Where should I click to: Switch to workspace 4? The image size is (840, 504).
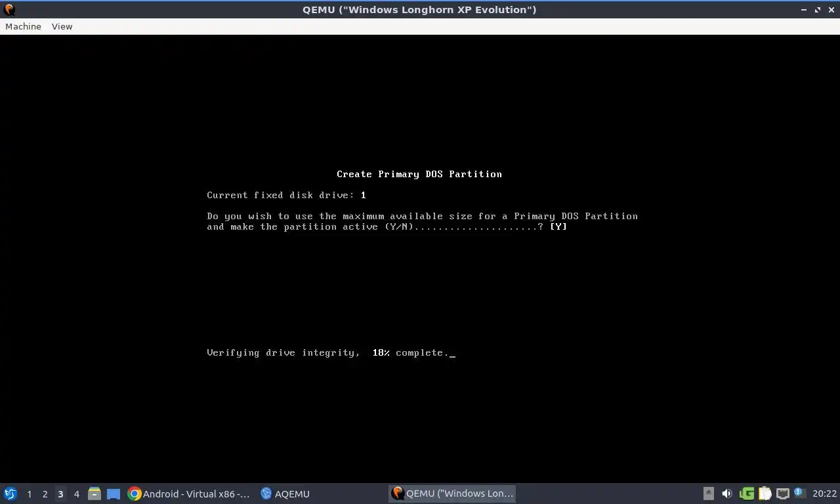coord(76,493)
